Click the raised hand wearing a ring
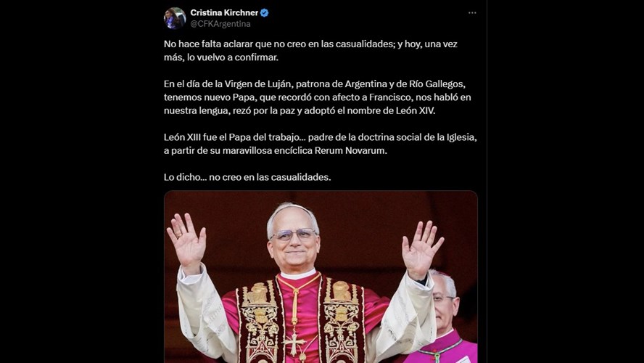This screenshot has width=644, height=363. pos(186,242)
